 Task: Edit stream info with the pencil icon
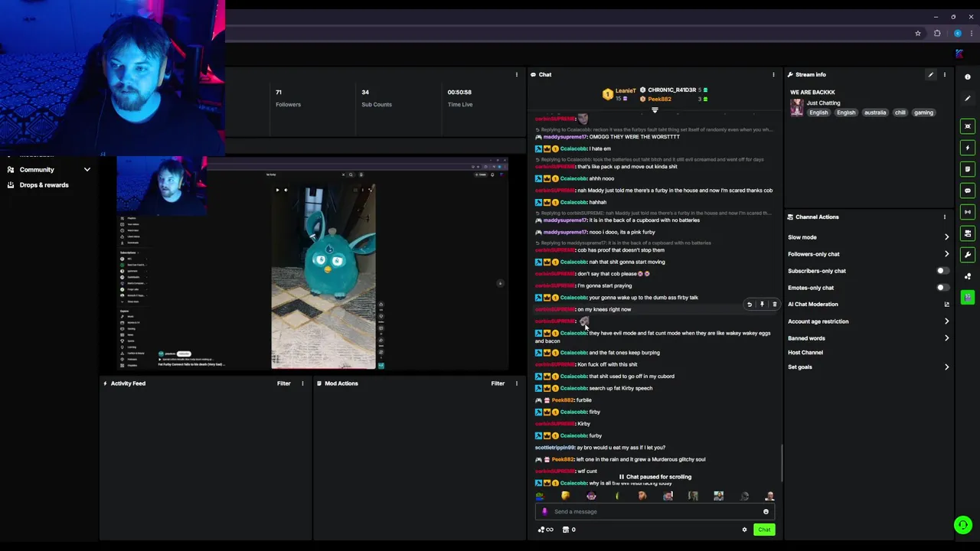pos(930,74)
